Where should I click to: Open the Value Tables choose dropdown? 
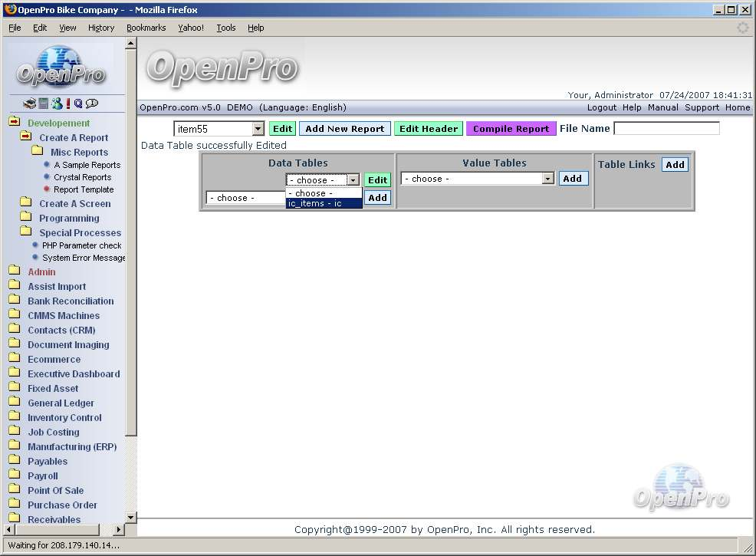pos(547,179)
